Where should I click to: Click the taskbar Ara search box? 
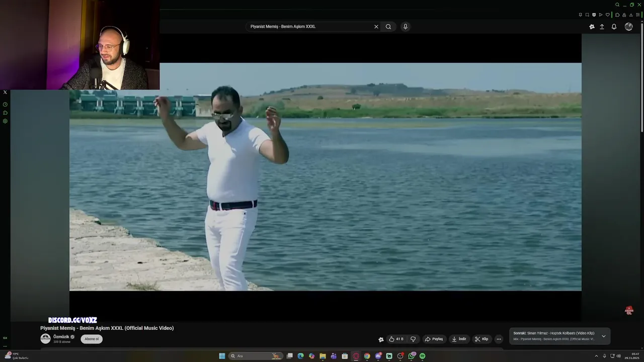pyautogui.click(x=256, y=356)
